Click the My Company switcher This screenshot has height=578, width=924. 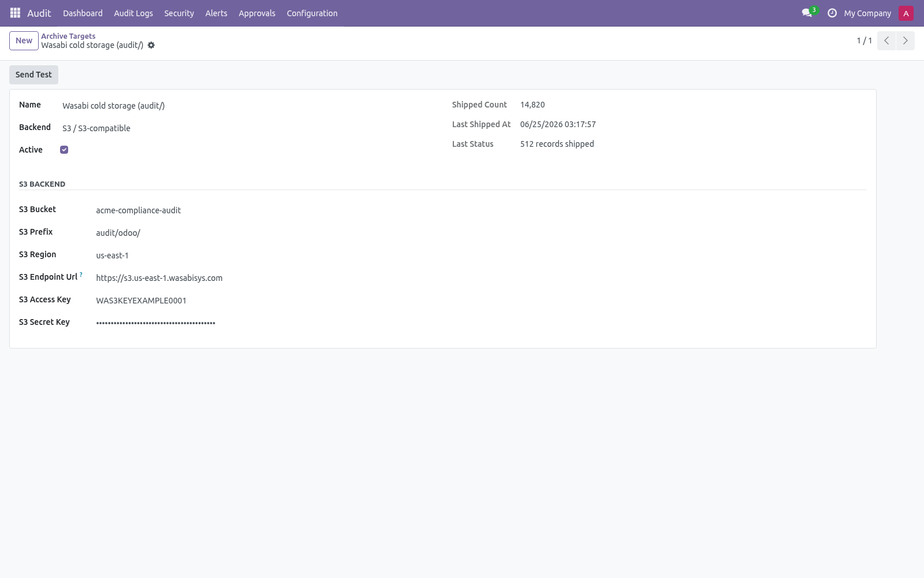pos(867,13)
